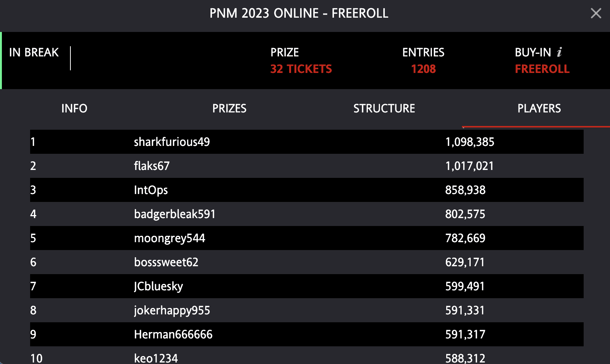
Task: Open the PRIZES tab
Action: click(229, 108)
